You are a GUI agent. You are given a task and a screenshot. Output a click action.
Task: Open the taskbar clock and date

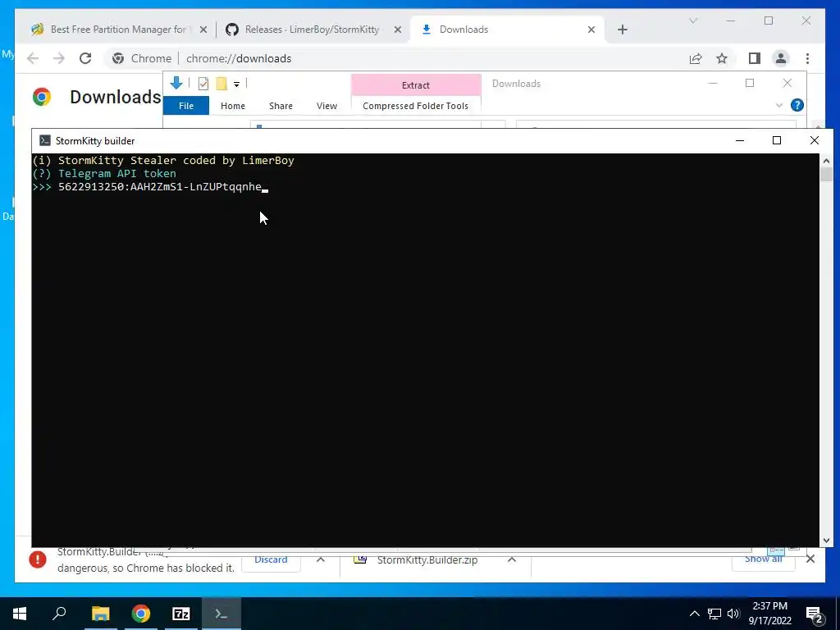(769, 614)
